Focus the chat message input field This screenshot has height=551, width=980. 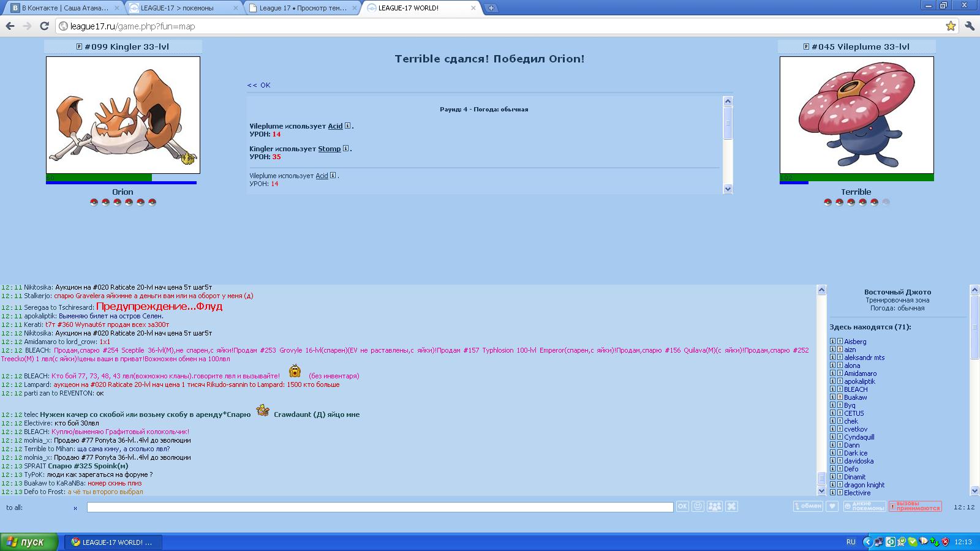point(380,507)
